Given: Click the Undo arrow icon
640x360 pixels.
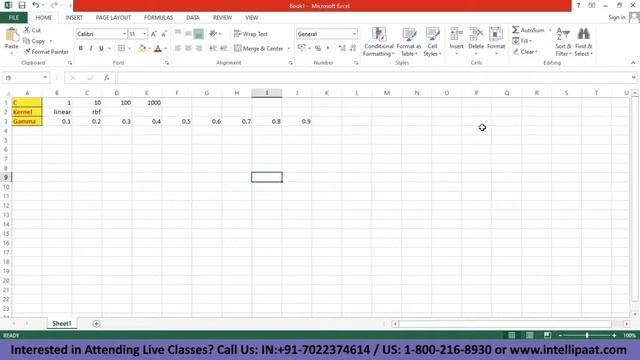Looking at the screenshot, I should [36, 5].
